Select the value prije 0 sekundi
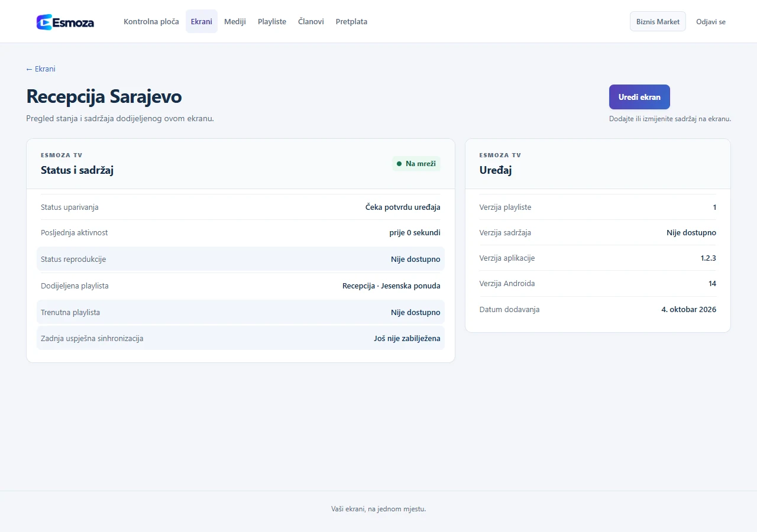Image resolution: width=757 pixels, height=532 pixels. (x=415, y=233)
